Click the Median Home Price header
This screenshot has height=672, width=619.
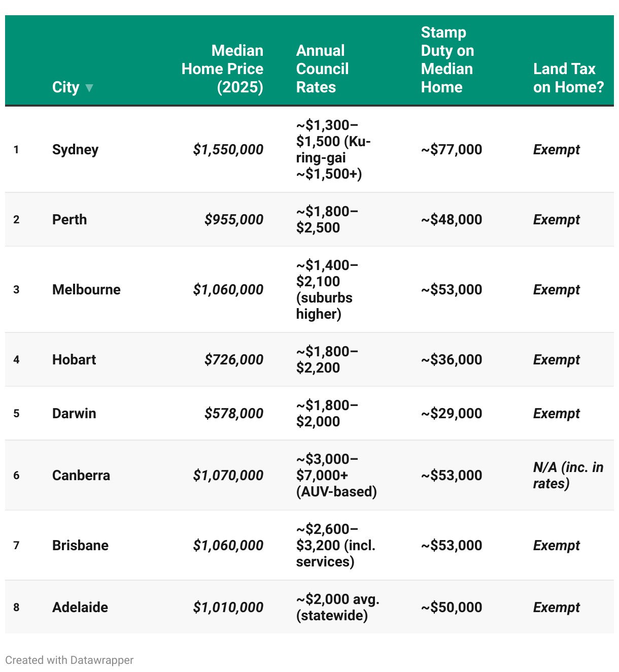(x=222, y=69)
